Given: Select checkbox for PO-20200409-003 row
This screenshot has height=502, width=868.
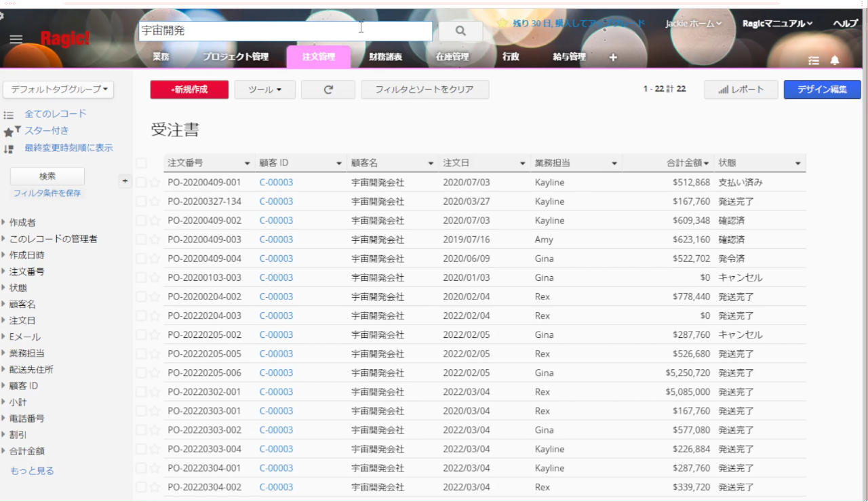Looking at the screenshot, I should pos(141,239).
